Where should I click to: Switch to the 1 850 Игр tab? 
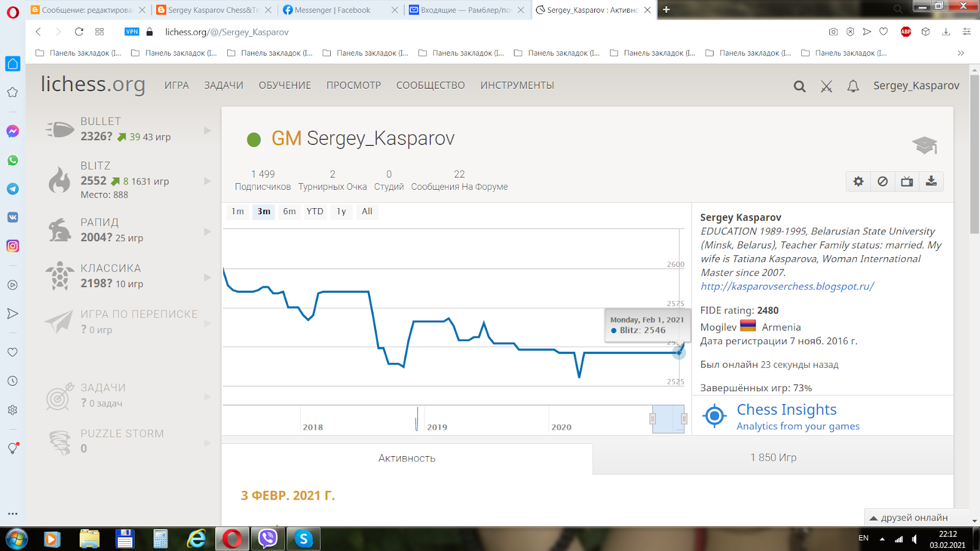(773, 458)
